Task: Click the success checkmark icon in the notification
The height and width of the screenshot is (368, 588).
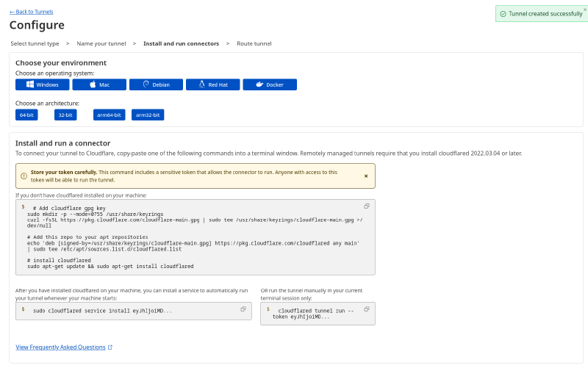Action: [x=503, y=14]
